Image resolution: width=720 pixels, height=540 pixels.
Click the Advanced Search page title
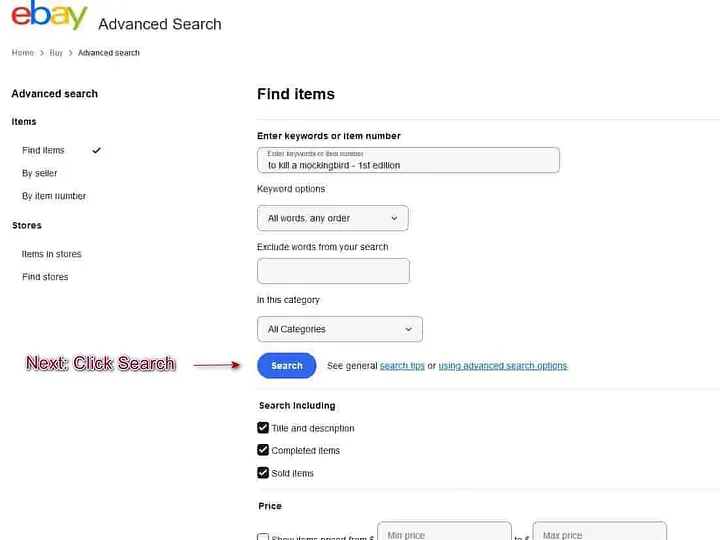tap(160, 24)
